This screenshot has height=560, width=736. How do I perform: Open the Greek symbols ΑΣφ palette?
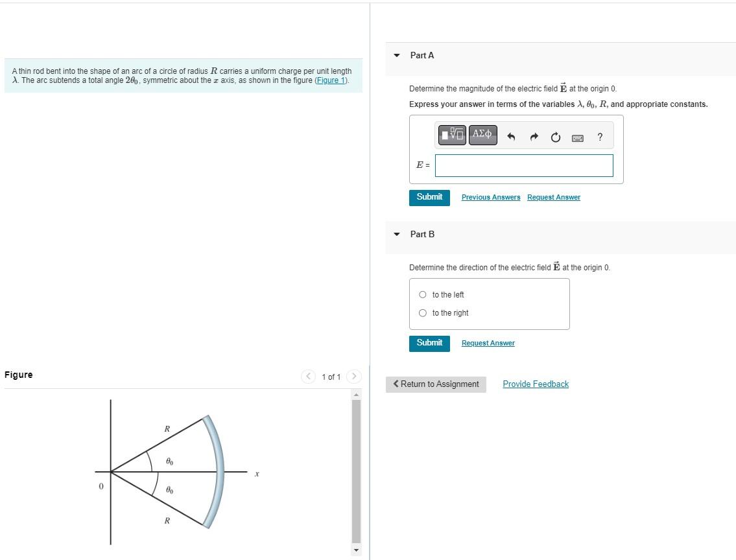(482, 135)
